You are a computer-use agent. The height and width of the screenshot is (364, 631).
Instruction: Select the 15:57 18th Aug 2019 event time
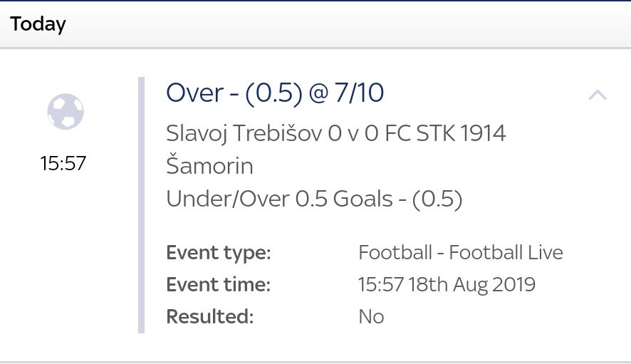pos(447,285)
